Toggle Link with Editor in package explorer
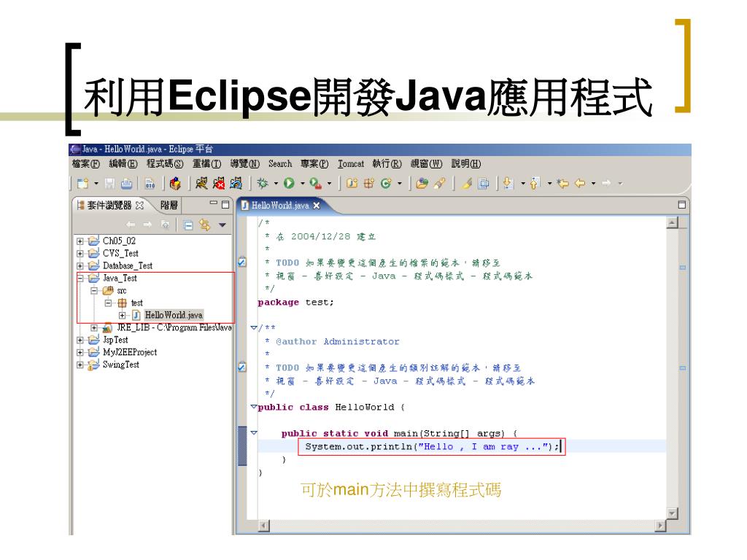This screenshot has height=560, width=747. [x=205, y=225]
